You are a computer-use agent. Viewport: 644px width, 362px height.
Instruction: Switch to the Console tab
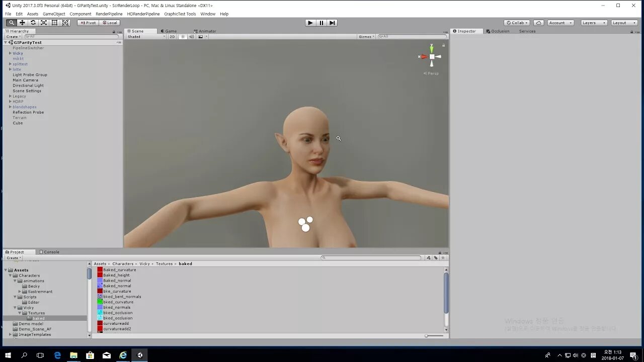click(49, 252)
